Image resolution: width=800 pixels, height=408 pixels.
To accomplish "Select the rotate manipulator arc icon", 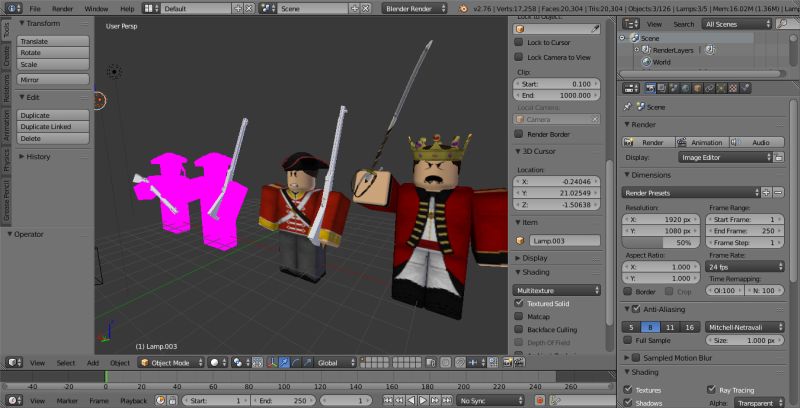I will pos(296,363).
